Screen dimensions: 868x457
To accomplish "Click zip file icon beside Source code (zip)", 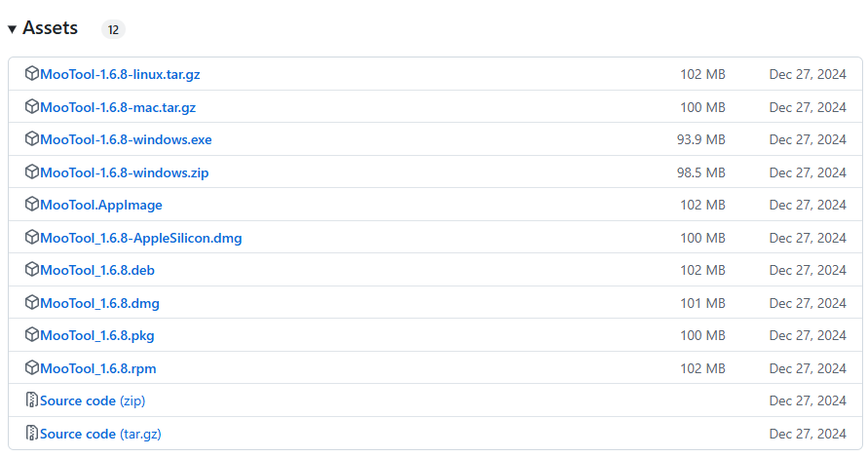I will 32,400.
